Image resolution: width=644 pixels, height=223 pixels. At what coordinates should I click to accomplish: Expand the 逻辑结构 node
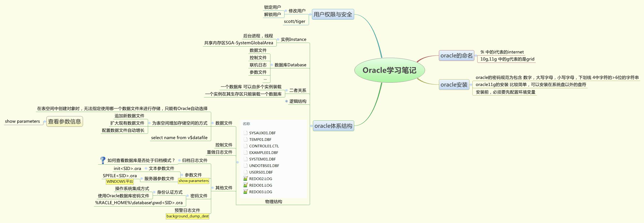287,101
